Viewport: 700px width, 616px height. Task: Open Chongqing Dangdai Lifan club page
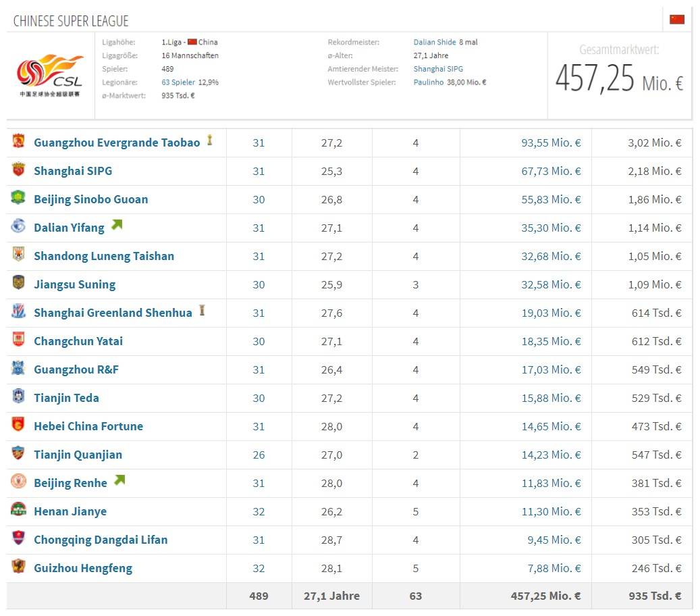click(101, 540)
